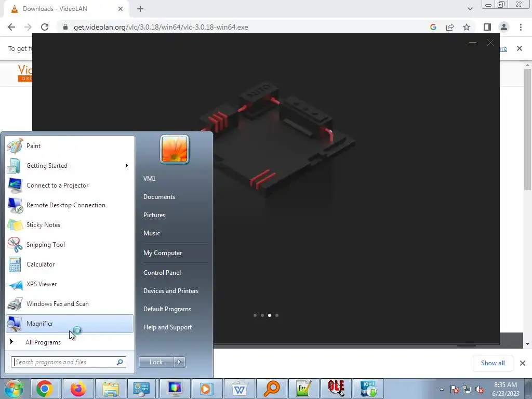Screen dimensions: 532x399
Task: Open Paint from the Start menu
Action: click(70, 146)
